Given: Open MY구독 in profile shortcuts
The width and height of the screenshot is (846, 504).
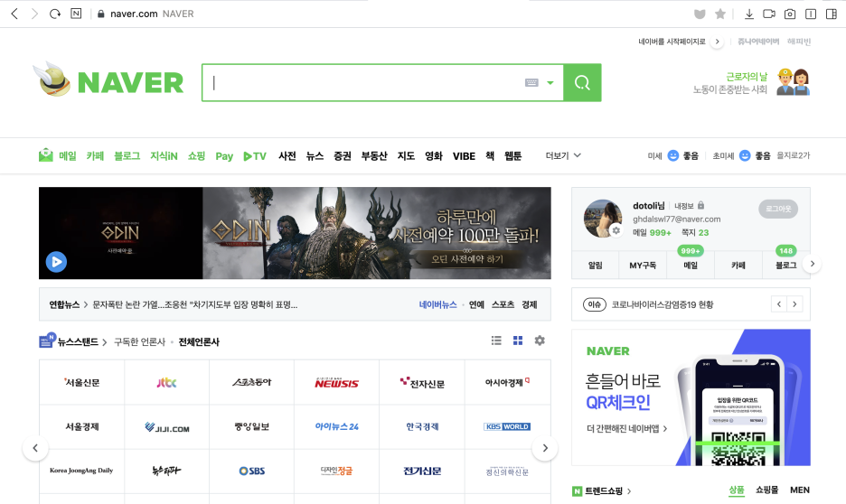Looking at the screenshot, I should [x=643, y=265].
